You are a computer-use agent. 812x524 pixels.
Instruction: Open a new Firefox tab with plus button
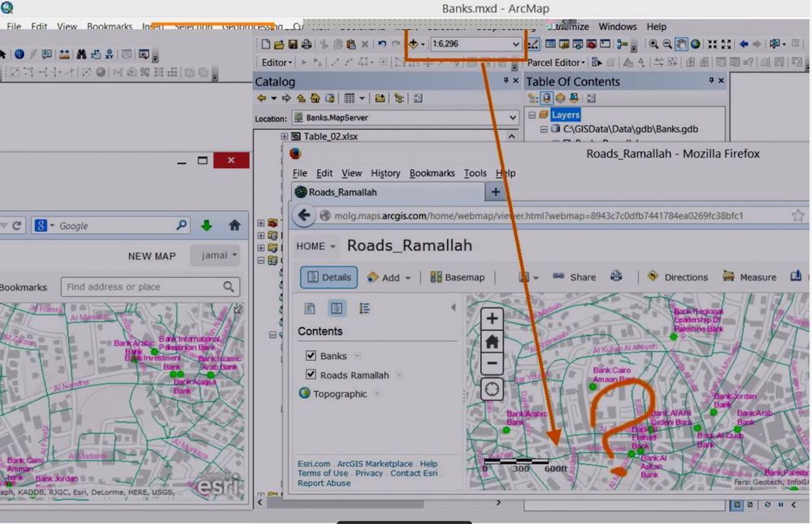pos(496,192)
